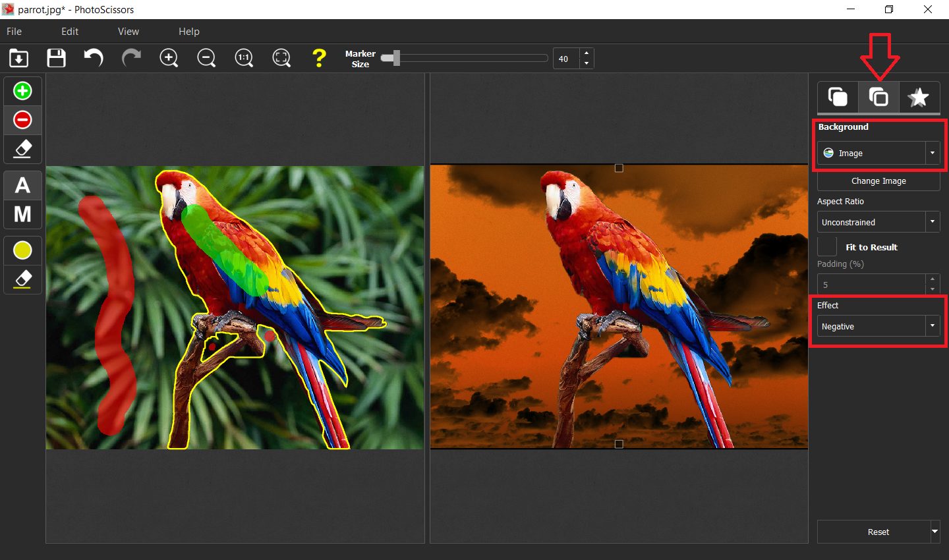Viewport: 949px width, 560px height.
Task: Open the Edit menu
Action: pos(69,31)
